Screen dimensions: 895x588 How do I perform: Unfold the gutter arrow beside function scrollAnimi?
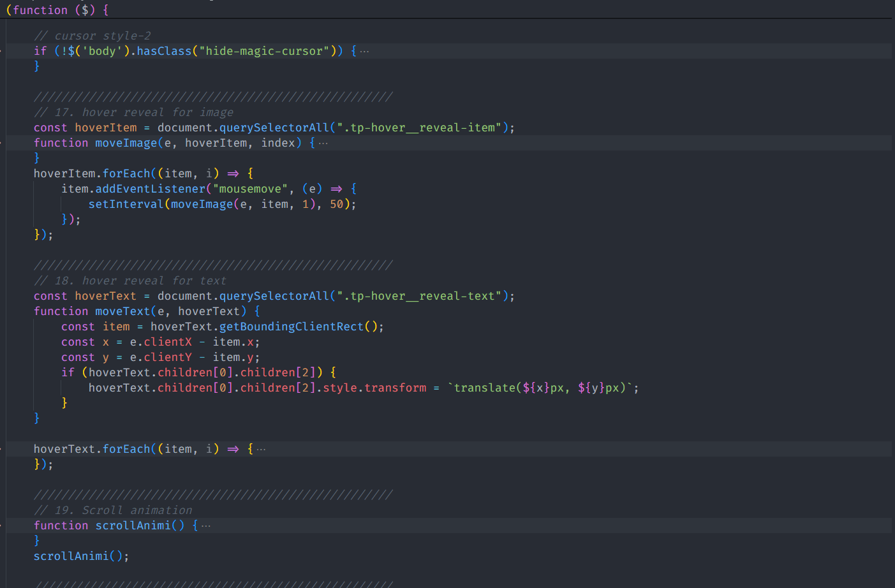[2, 526]
